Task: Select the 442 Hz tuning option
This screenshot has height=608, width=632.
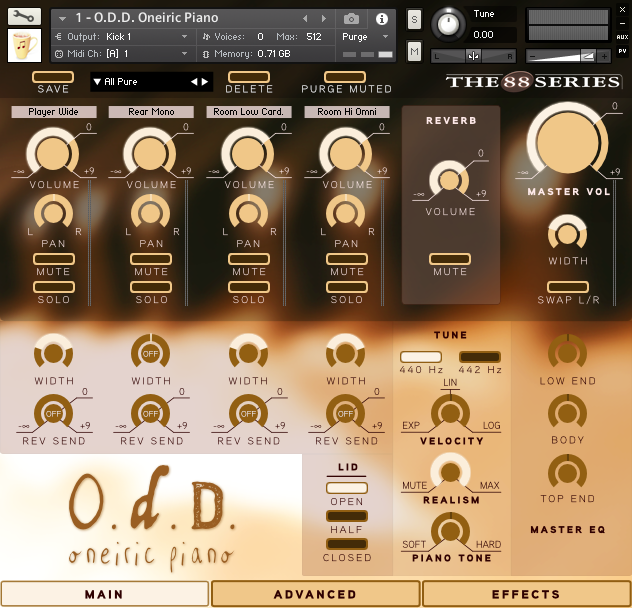Action: [479, 357]
